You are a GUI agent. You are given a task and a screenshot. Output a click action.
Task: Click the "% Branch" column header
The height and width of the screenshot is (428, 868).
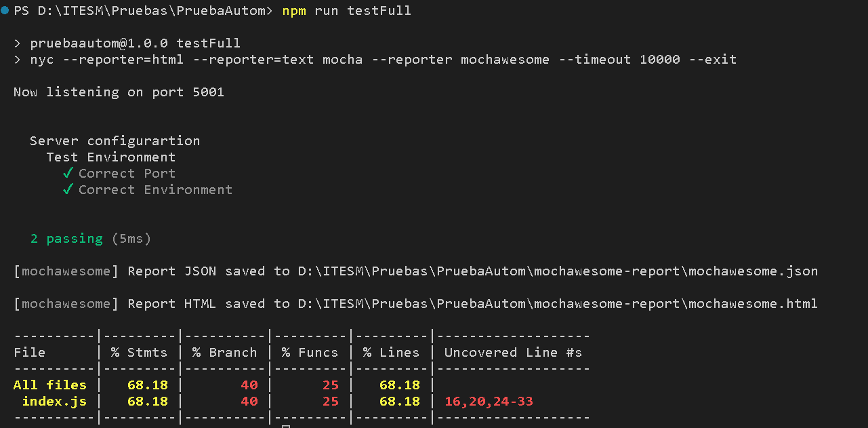click(x=224, y=353)
